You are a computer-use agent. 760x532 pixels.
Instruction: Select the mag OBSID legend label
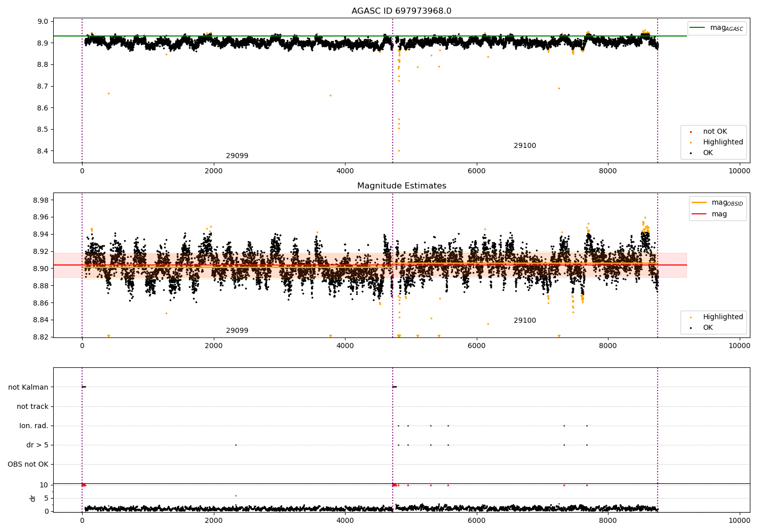tap(728, 203)
